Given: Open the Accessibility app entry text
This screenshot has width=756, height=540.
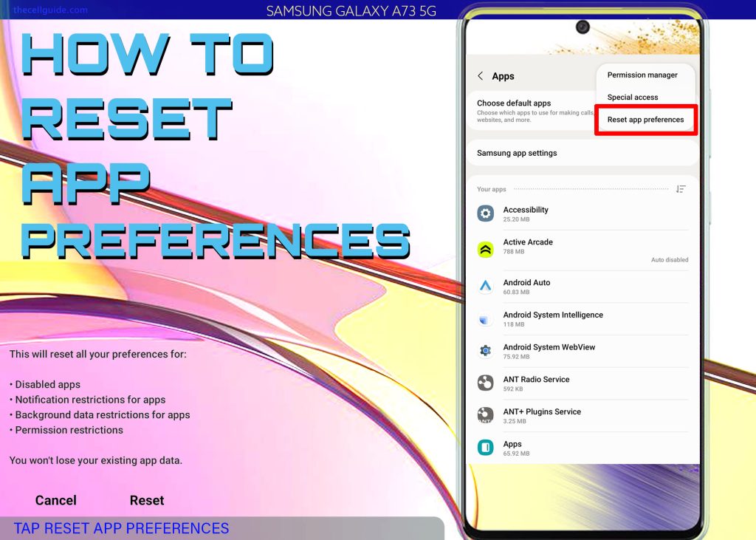Looking at the screenshot, I should point(526,213).
